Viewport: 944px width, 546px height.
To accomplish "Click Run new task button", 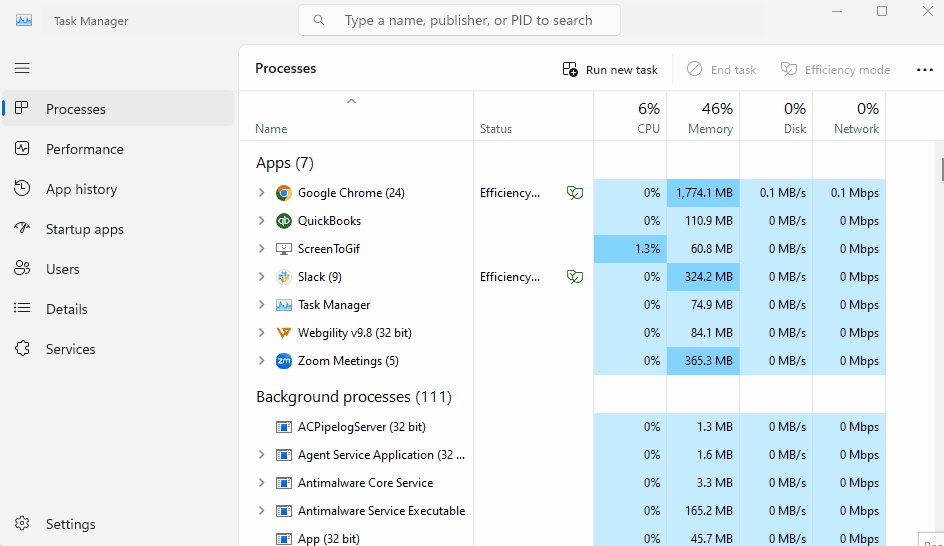I will [x=610, y=70].
